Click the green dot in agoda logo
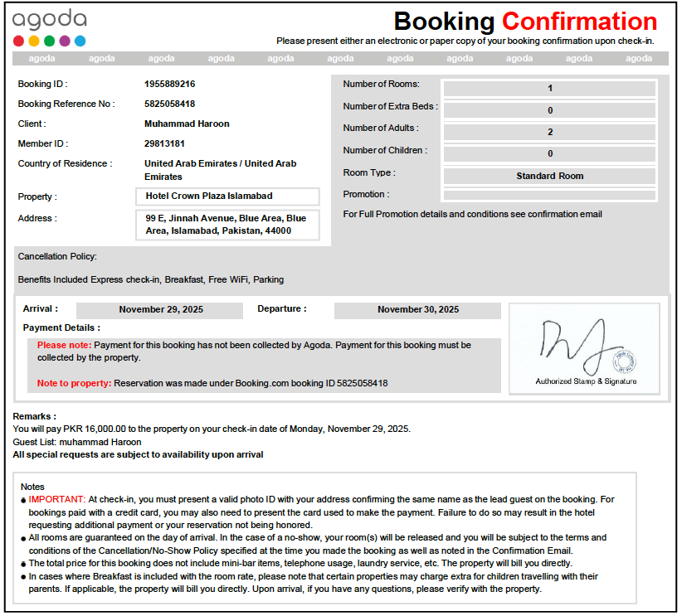682x616 pixels. pyautogui.click(x=50, y=41)
